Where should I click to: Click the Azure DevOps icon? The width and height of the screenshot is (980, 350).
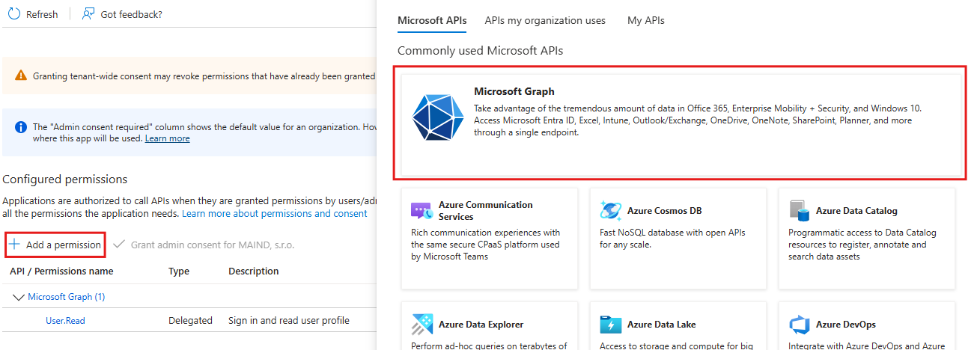click(x=800, y=325)
